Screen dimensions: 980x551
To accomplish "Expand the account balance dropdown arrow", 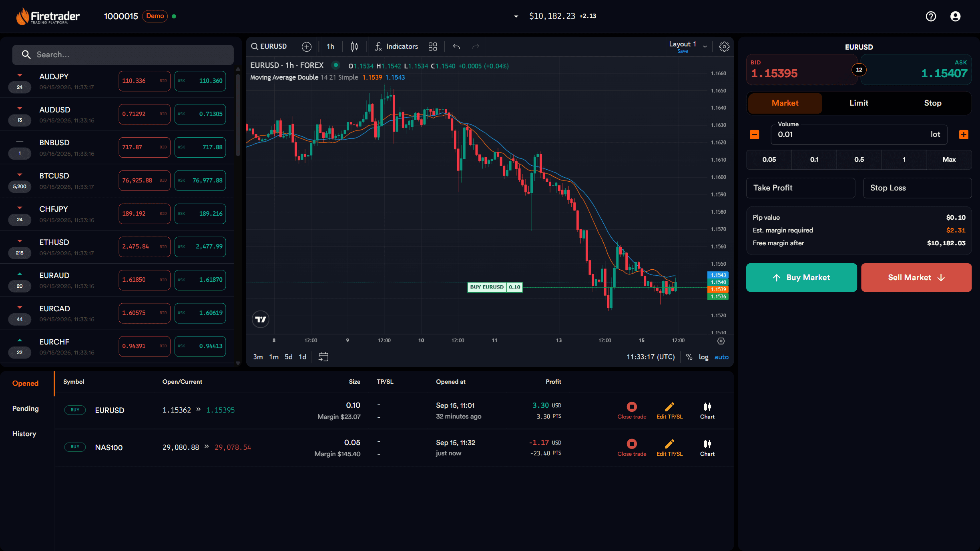I will click(516, 16).
